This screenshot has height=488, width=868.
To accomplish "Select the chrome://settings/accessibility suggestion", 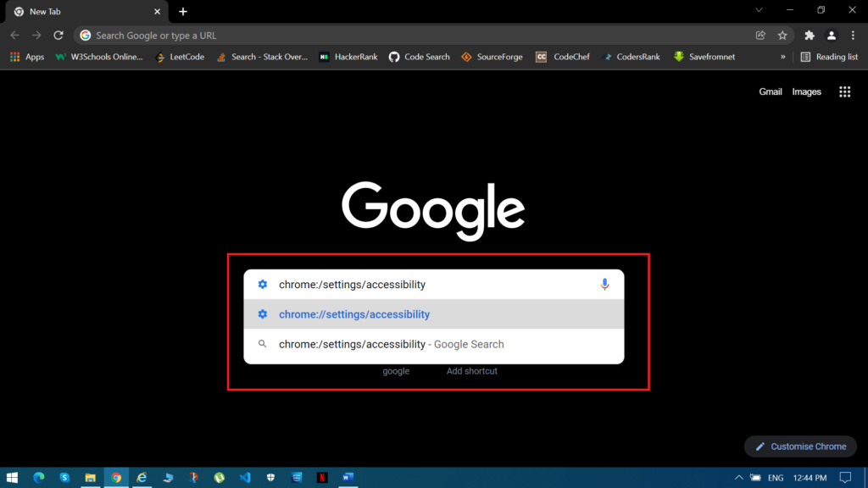I will coord(354,314).
